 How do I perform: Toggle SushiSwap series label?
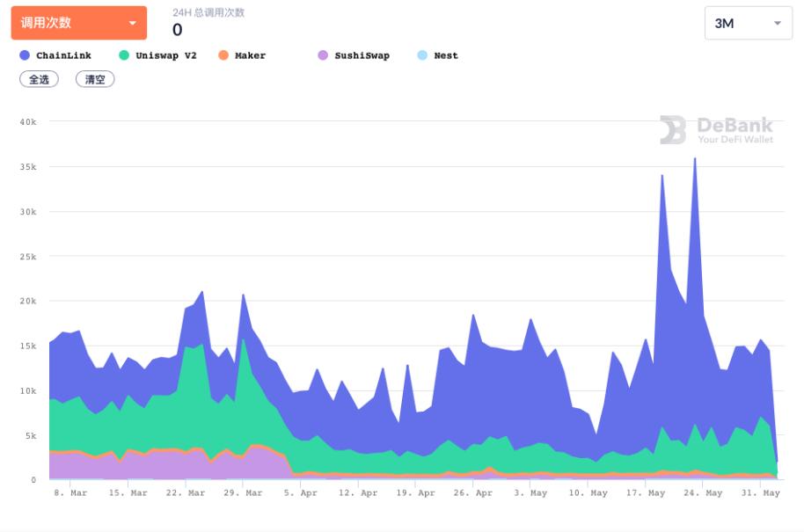coord(362,55)
